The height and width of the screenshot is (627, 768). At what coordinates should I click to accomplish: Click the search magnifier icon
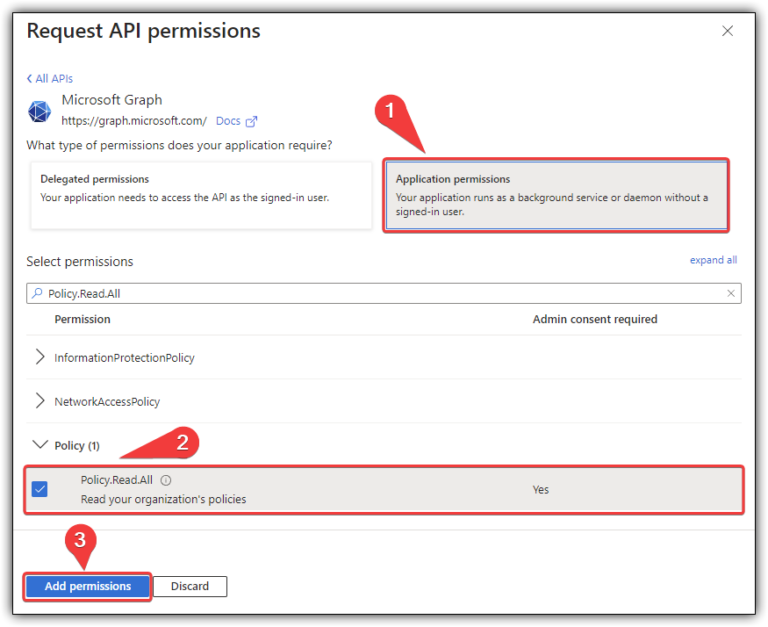(x=37, y=293)
